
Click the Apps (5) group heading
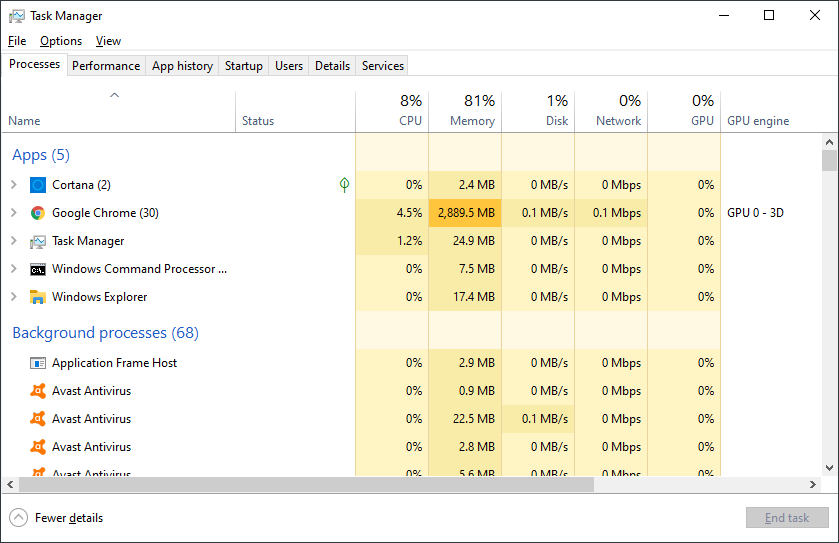point(41,155)
